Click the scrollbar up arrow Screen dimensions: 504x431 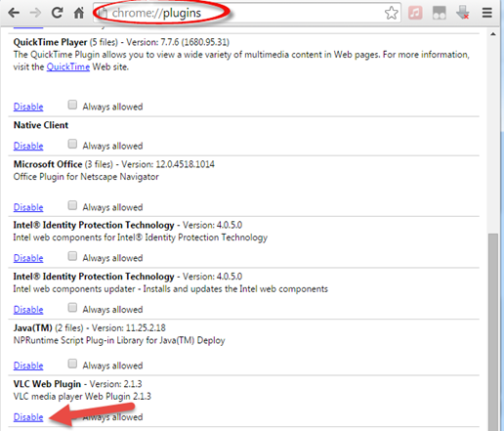[493, 34]
